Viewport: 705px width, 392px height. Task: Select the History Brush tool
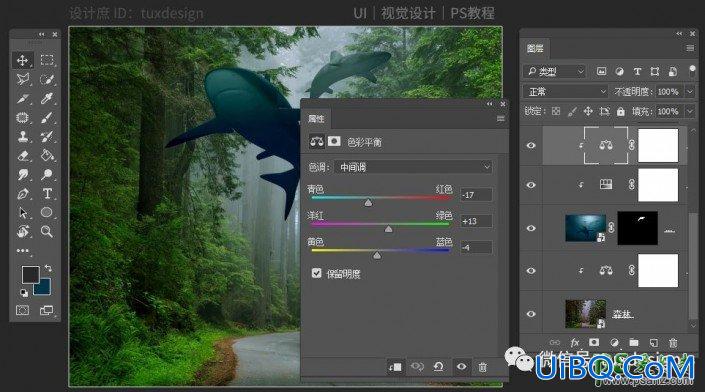click(47, 137)
